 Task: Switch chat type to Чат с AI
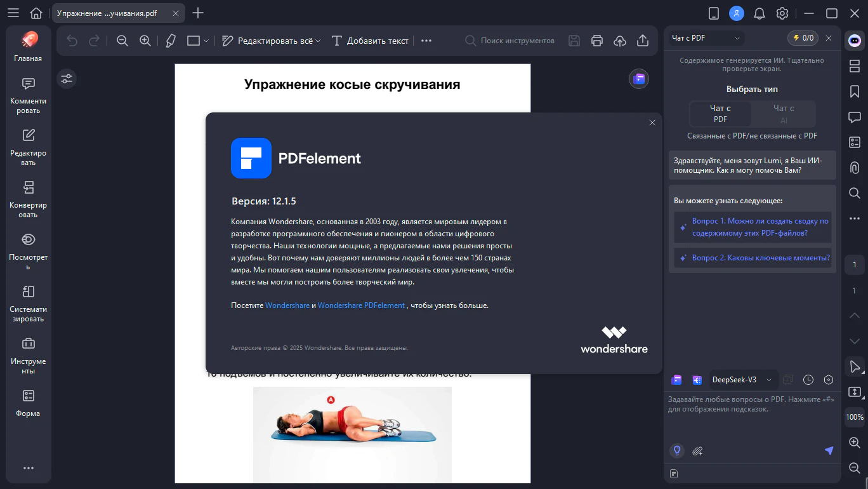point(784,114)
